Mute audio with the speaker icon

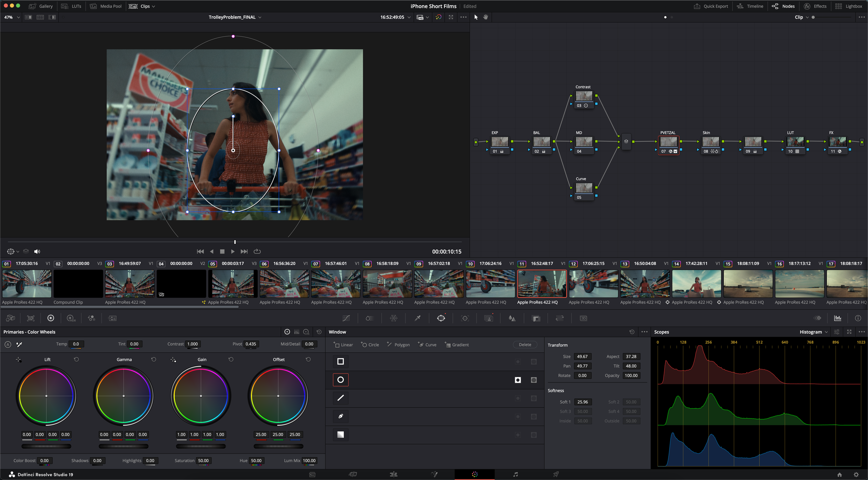click(37, 251)
